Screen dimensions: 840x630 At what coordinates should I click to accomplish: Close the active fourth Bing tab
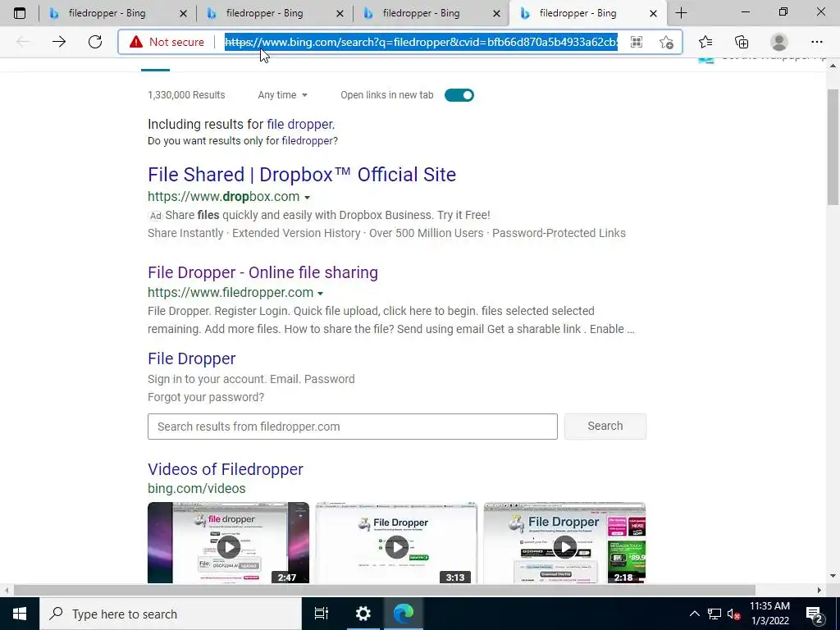(x=653, y=13)
